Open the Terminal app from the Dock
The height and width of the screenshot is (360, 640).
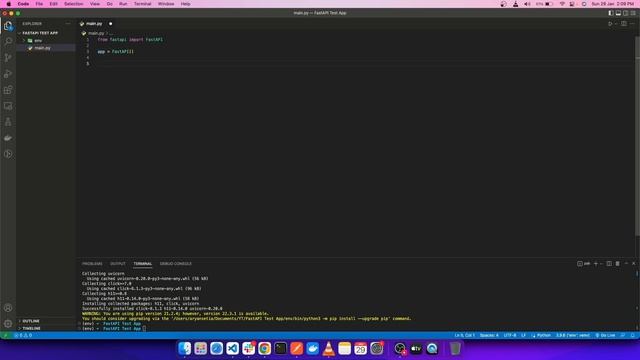point(281,348)
